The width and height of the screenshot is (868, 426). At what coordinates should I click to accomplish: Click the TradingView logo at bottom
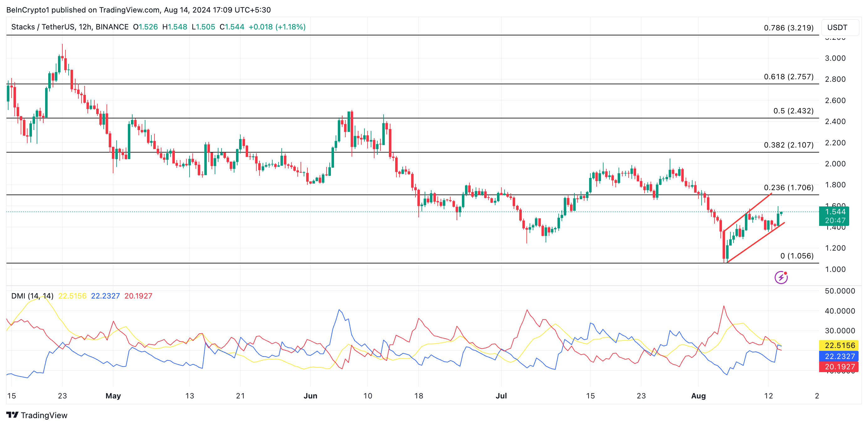(x=37, y=415)
